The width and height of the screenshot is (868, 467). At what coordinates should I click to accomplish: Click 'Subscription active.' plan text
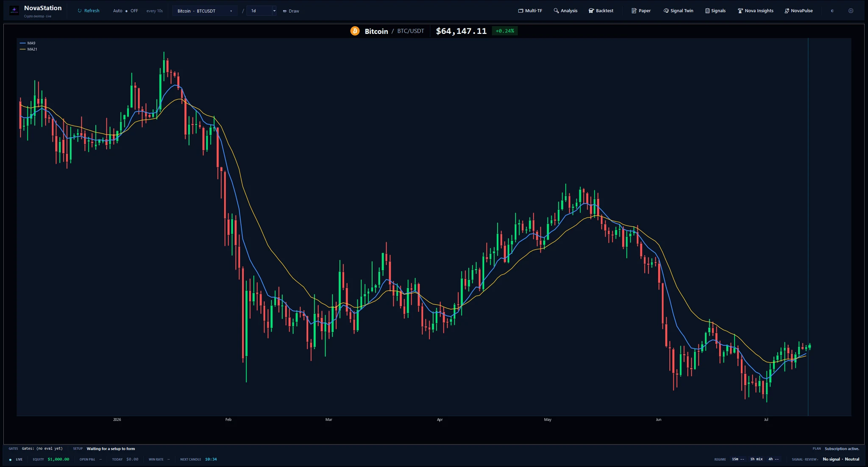pyautogui.click(x=842, y=449)
